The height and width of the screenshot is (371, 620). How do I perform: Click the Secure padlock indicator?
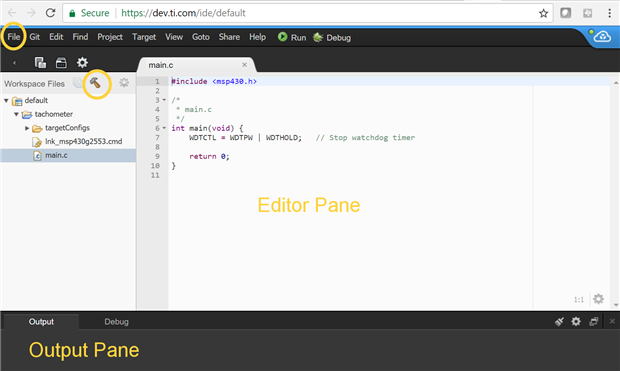(x=89, y=13)
